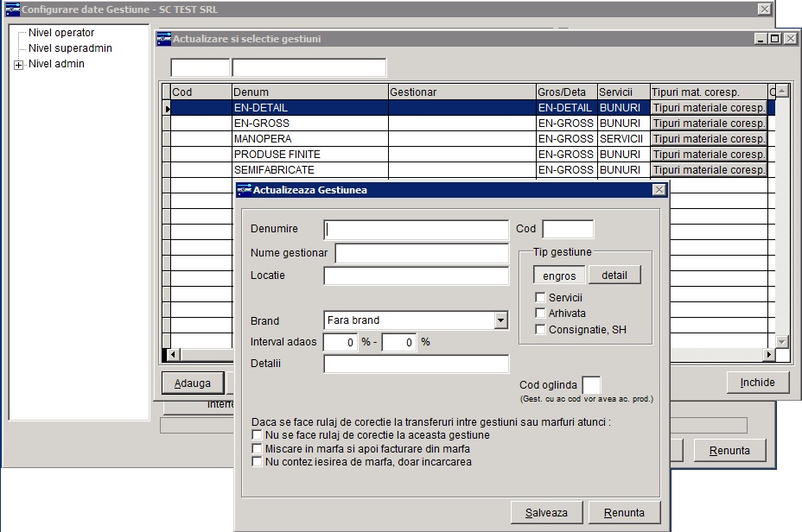Close the Actualizeaza Gestiunea dialog
The width and height of the screenshot is (802, 532).
click(x=659, y=190)
